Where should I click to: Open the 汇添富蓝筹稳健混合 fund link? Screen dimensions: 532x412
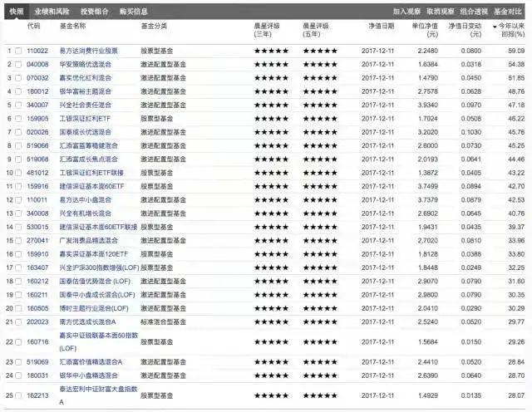pyautogui.click(x=89, y=146)
